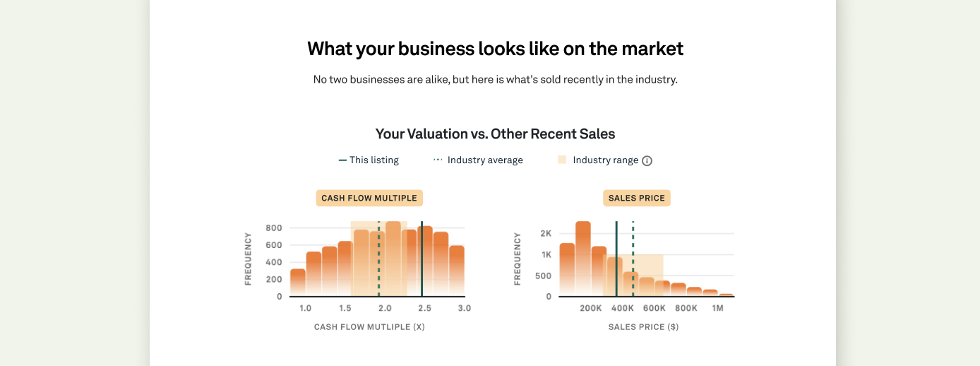The image size is (980, 366).
Task: Click the Industry range legend color swatch
Action: click(x=562, y=160)
